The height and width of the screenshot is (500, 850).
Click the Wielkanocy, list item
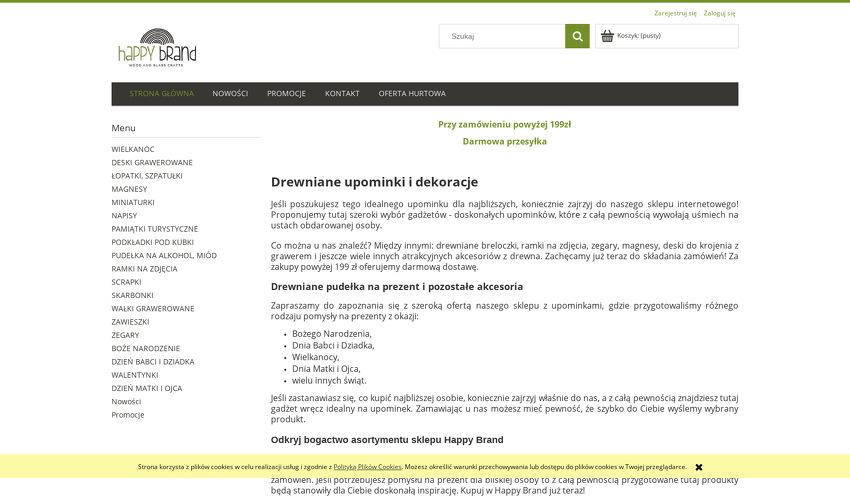(315, 357)
